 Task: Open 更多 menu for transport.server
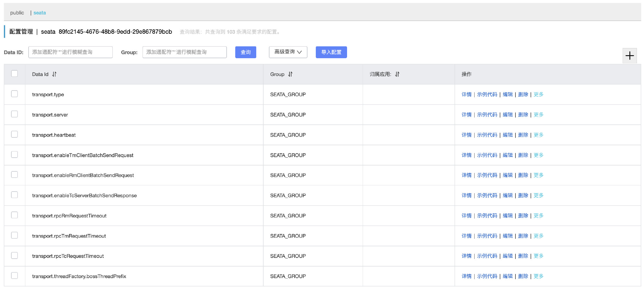pos(538,115)
